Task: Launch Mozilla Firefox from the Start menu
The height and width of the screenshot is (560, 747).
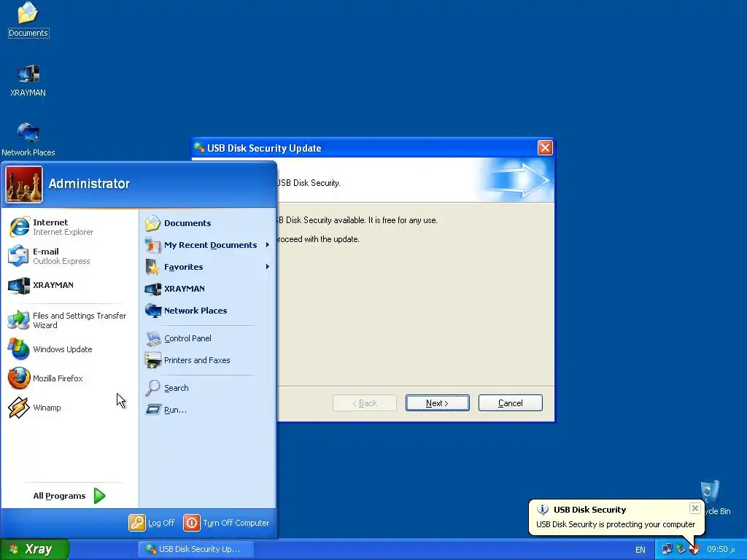Action: coord(69,378)
